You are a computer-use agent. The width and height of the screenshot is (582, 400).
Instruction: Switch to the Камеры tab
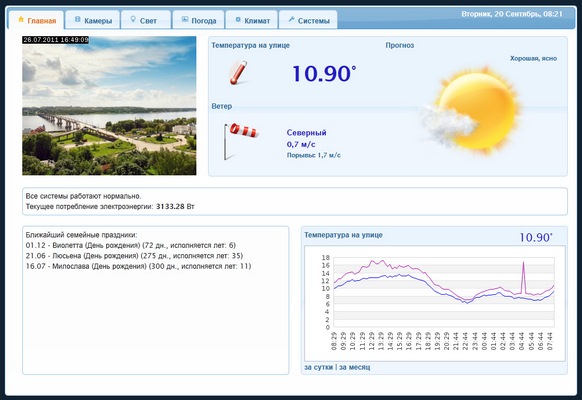tap(93, 20)
